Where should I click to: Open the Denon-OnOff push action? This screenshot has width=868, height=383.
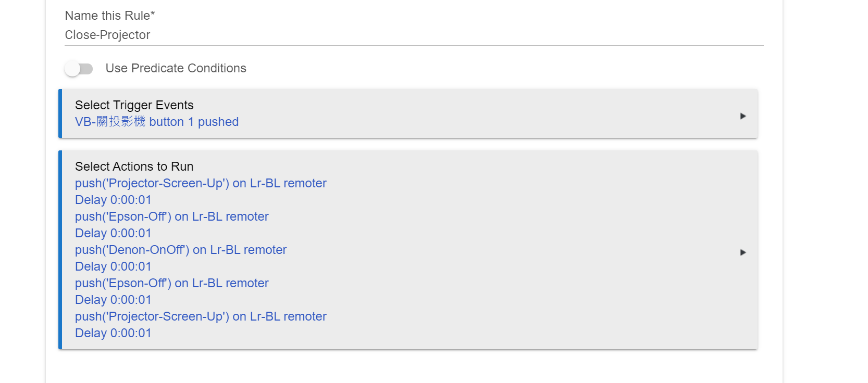click(x=181, y=250)
